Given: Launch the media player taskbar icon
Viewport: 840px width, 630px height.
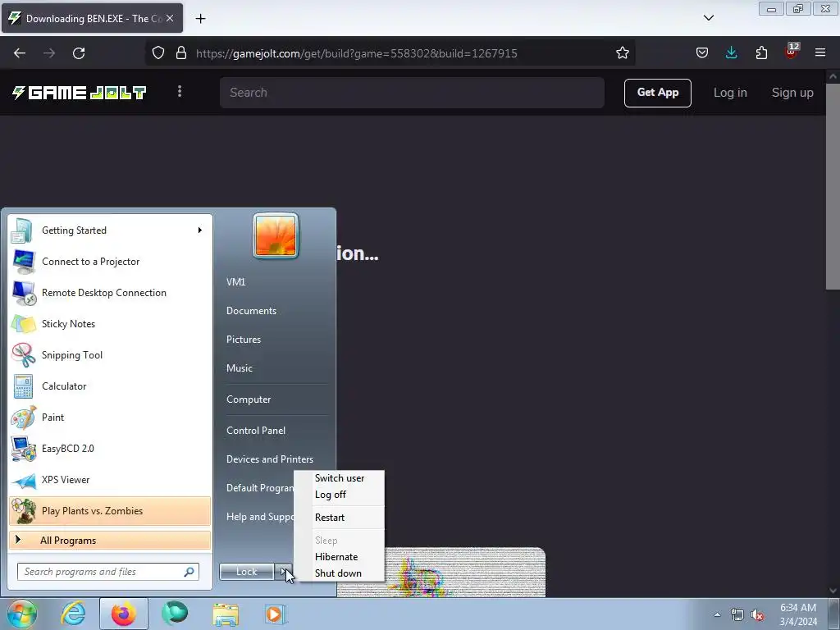Looking at the screenshot, I should (x=276, y=614).
